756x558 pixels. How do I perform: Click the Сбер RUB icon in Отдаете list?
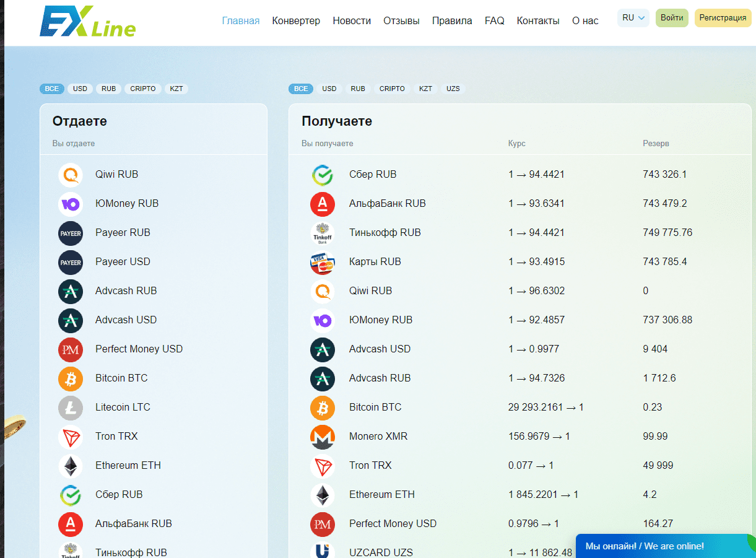pyautogui.click(x=71, y=495)
